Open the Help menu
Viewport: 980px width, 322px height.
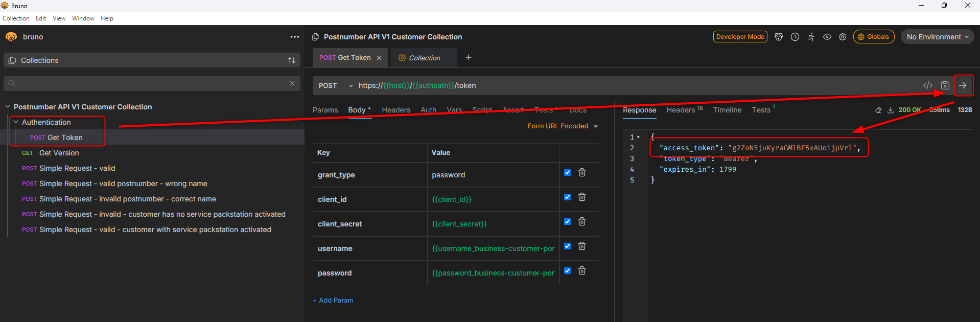click(x=107, y=18)
